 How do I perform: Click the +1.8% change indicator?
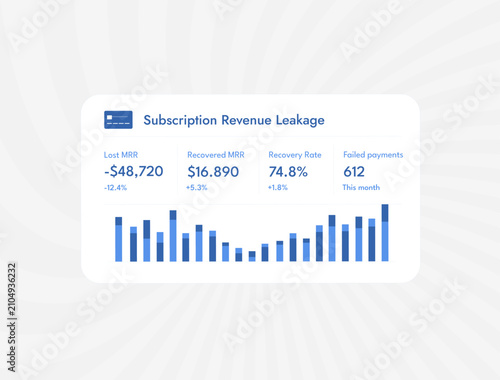278,187
